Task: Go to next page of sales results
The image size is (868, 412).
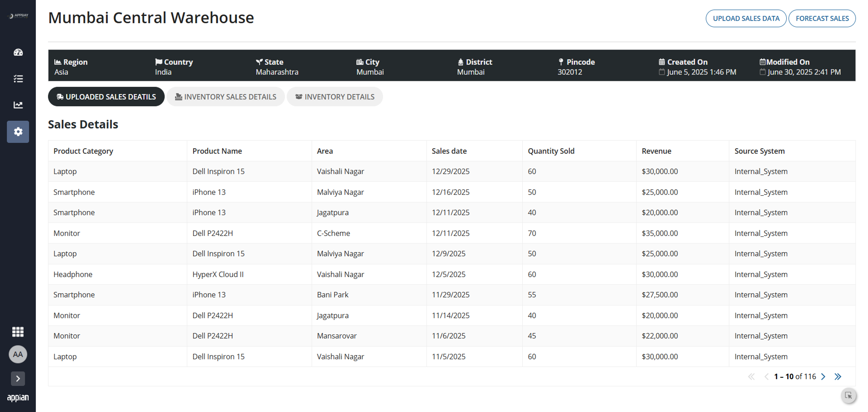Action: [x=823, y=377]
